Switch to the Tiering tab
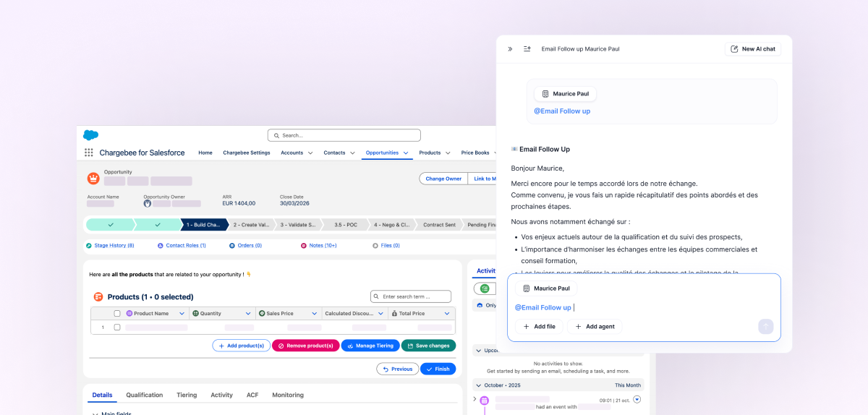The image size is (868, 415). click(187, 395)
